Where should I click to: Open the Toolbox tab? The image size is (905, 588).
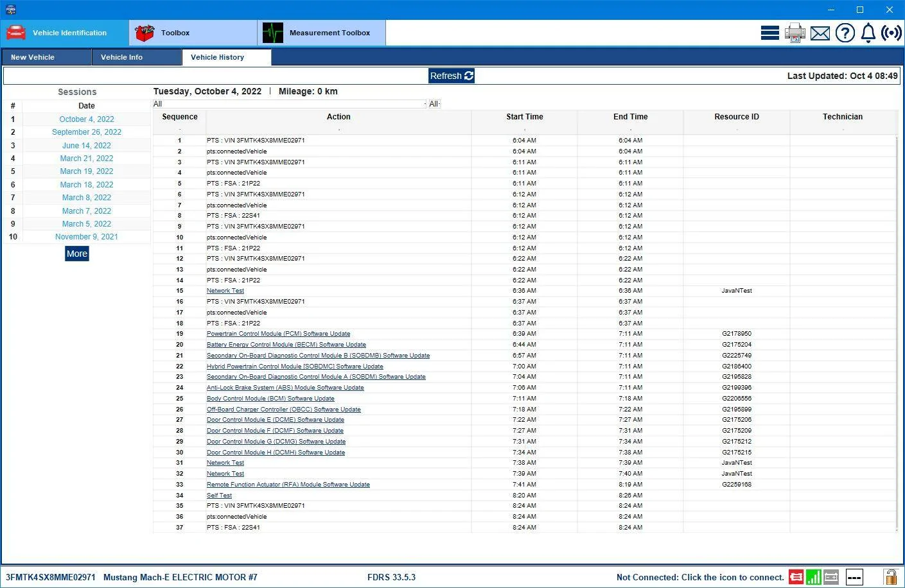193,33
